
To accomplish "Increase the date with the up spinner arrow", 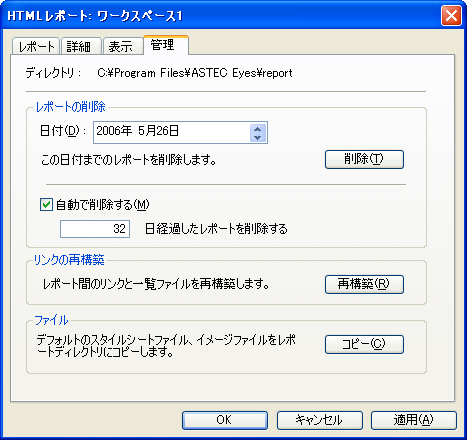I will click(257, 129).
